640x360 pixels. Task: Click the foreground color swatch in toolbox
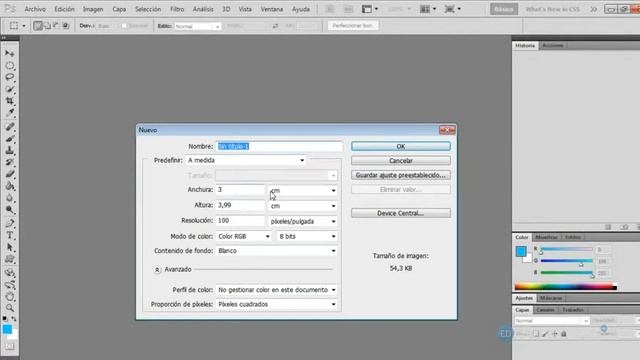(7, 329)
